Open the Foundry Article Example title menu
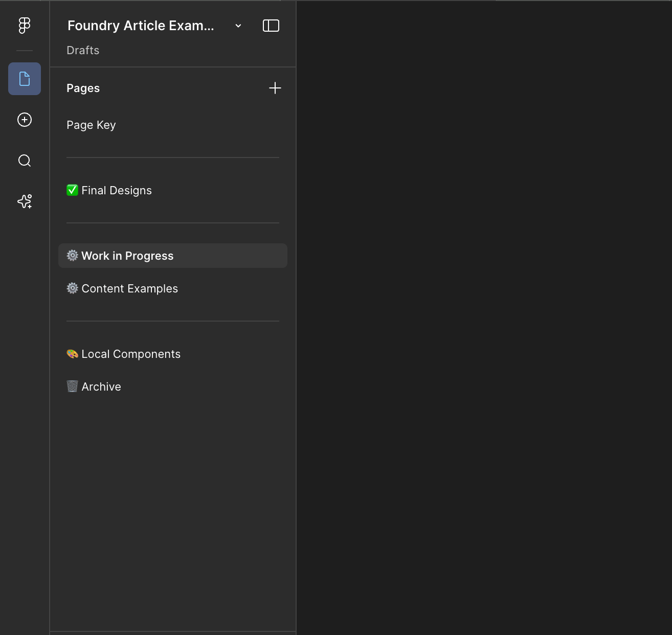Viewport: 672px width, 635px height. point(141,25)
